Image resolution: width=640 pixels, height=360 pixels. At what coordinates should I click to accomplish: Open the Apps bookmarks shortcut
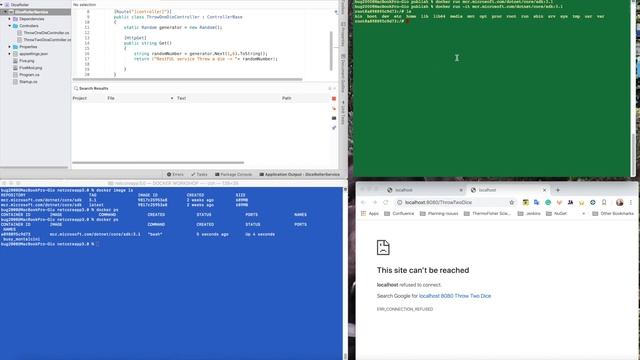370,213
